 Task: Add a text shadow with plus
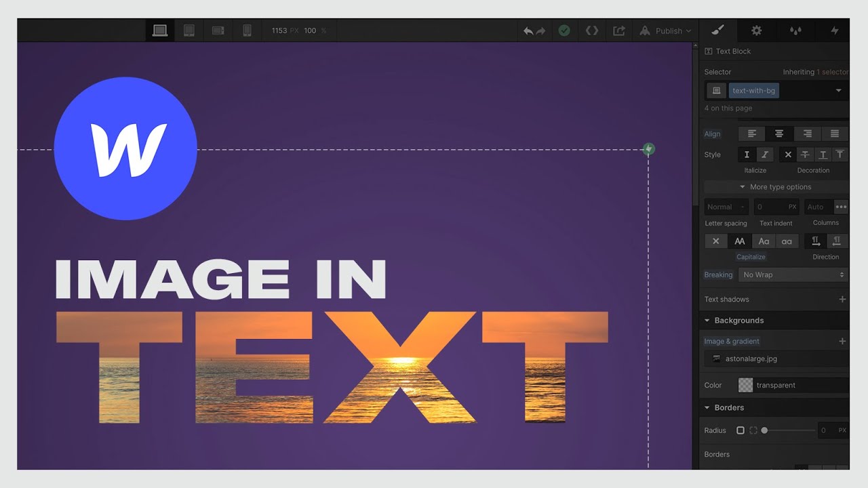pos(842,300)
